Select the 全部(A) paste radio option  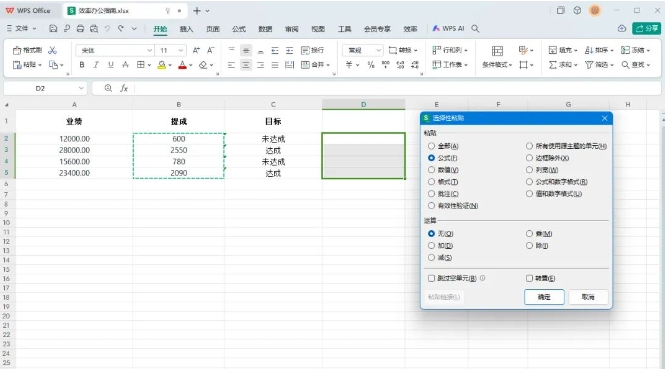coord(431,146)
